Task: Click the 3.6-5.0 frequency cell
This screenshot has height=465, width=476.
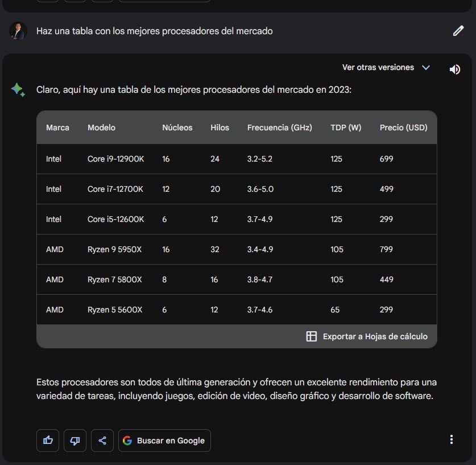Action: click(260, 189)
